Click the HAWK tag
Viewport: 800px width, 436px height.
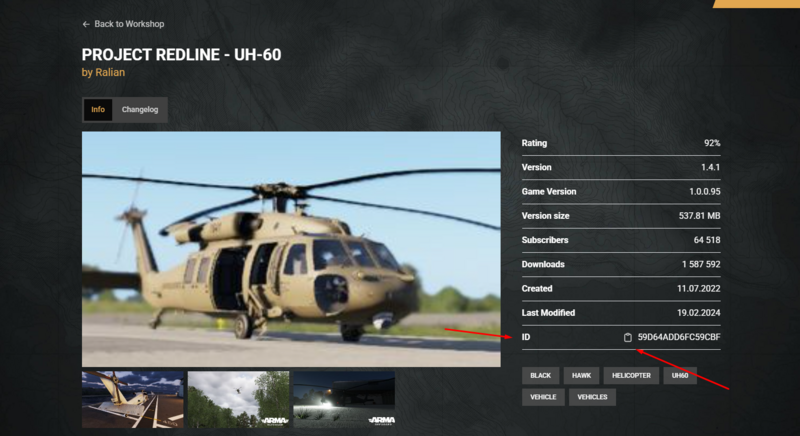point(581,375)
